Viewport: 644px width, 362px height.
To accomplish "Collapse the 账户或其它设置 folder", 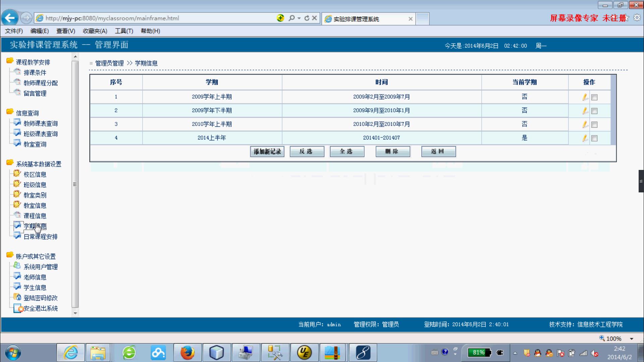I will (10, 255).
